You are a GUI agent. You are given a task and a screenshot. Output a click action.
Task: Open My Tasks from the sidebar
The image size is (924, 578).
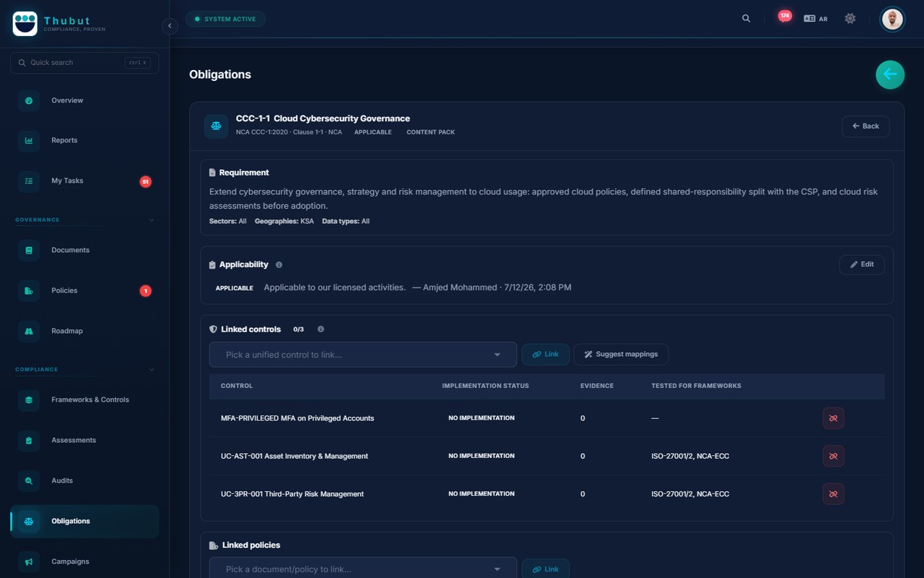tap(84, 181)
